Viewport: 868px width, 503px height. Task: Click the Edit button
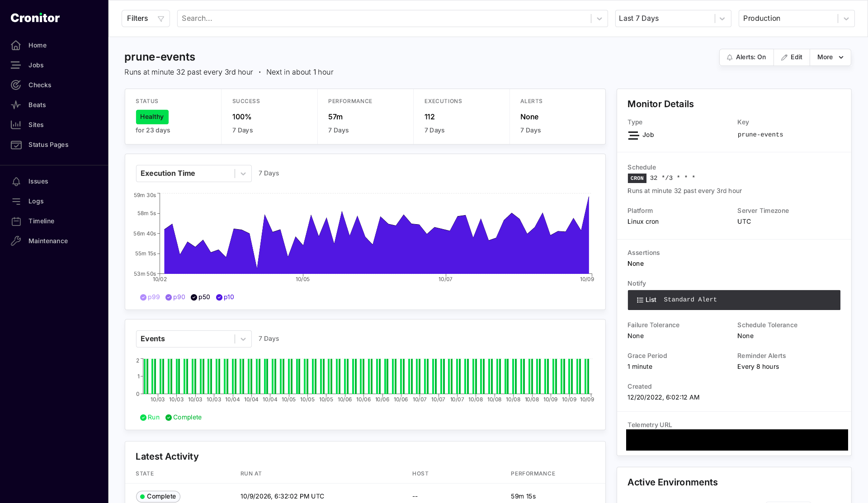pos(792,57)
